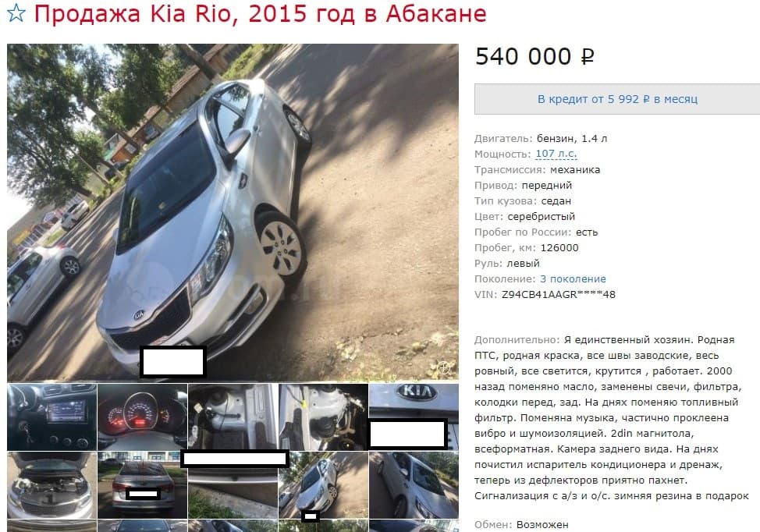Select the price 540 000 ₽
This screenshot has height=532, width=760.
tap(534, 56)
